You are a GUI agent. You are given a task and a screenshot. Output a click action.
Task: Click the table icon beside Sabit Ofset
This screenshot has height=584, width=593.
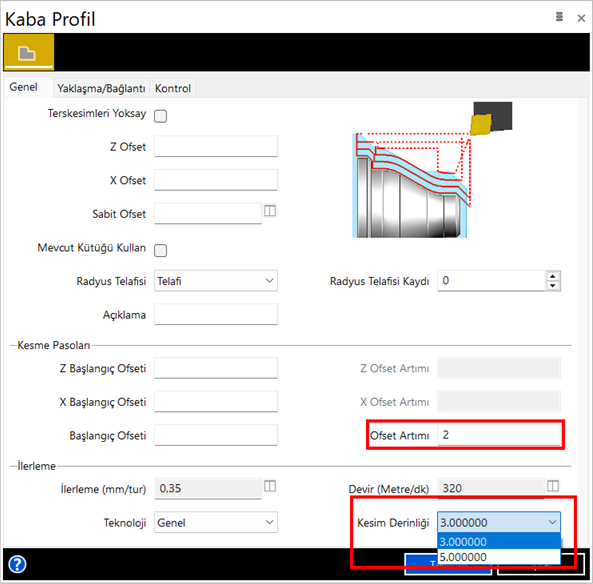[270, 211]
